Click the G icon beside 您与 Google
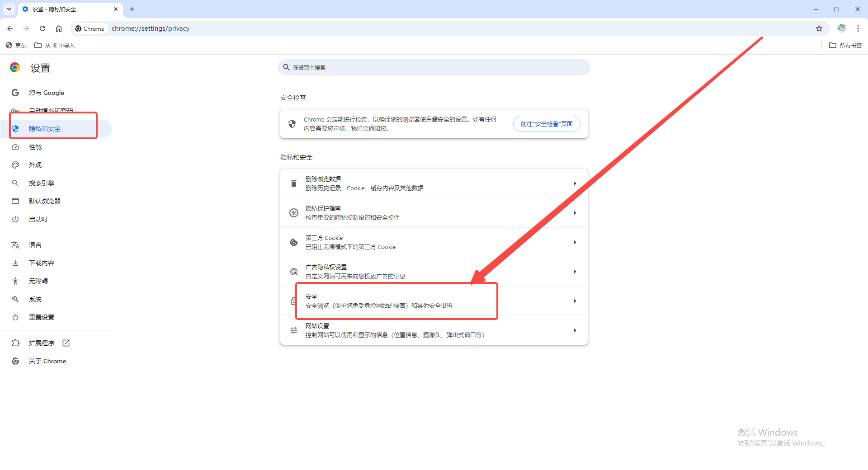Screen dimensions: 868x470 (15, 93)
